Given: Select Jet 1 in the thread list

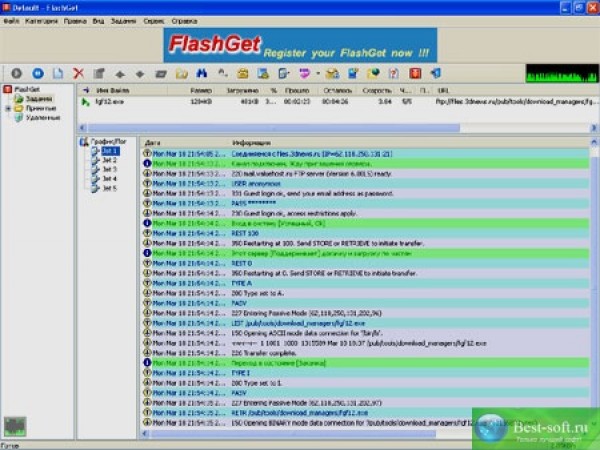Looking at the screenshot, I should 110,151.
